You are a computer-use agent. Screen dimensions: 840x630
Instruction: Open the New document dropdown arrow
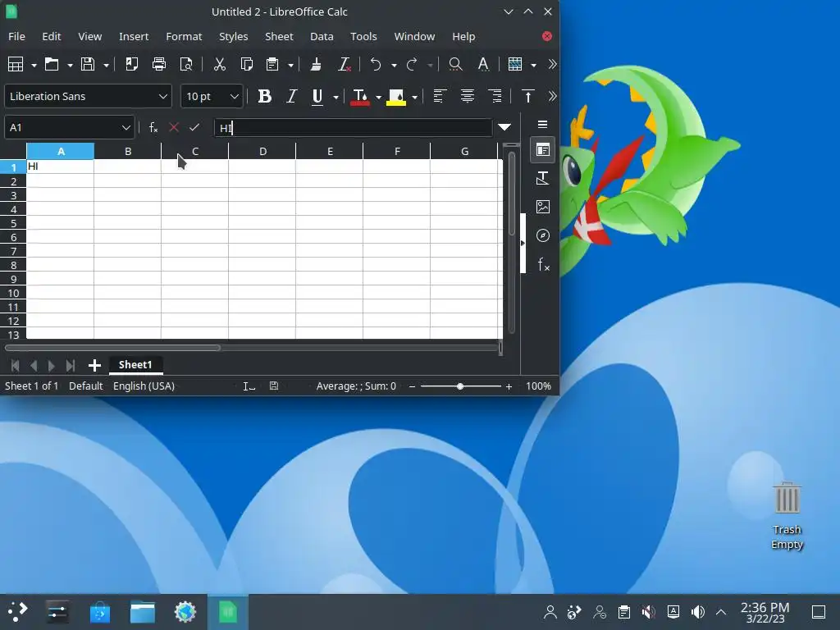pos(34,66)
